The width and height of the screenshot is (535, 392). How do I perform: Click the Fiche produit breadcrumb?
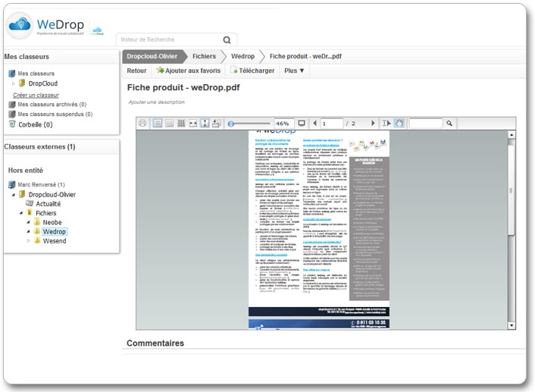(x=305, y=56)
